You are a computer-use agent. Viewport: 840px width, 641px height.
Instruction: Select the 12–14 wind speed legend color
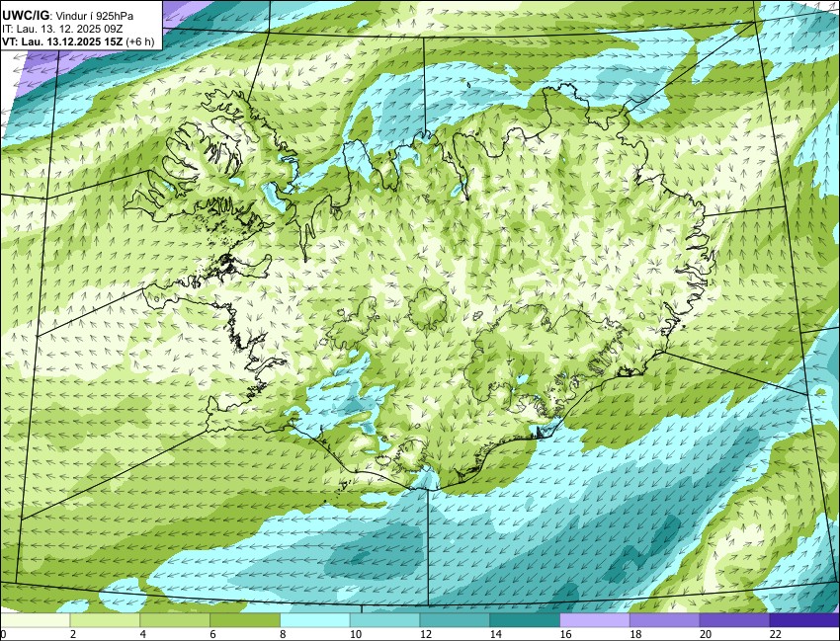click(x=455, y=620)
